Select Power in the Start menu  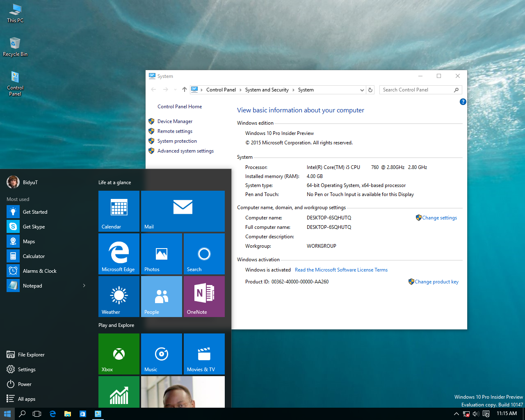(x=24, y=384)
